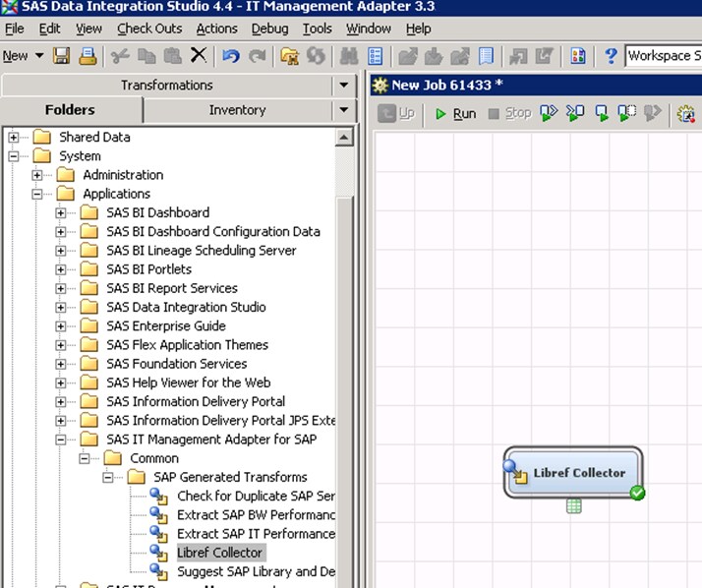Open the Debug menu
This screenshot has width=702, height=588.
click(x=269, y=29)
